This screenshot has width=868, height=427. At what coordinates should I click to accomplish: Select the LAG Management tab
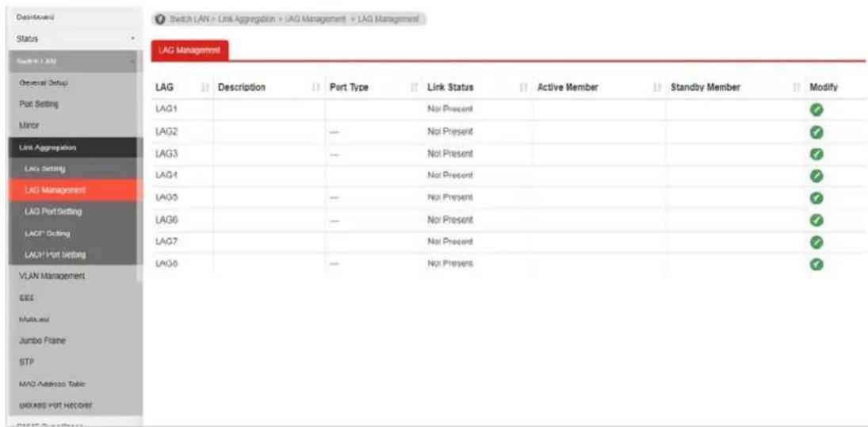(x=189, y=51)
